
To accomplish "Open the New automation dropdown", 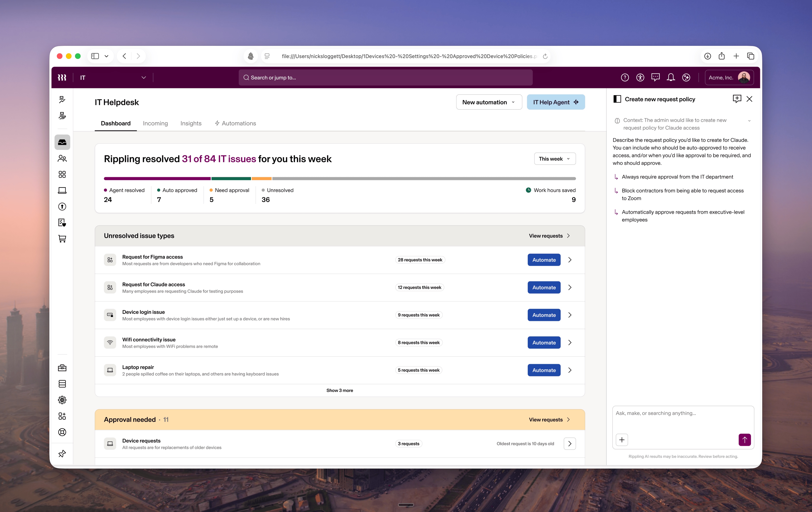I will (489, 102).
